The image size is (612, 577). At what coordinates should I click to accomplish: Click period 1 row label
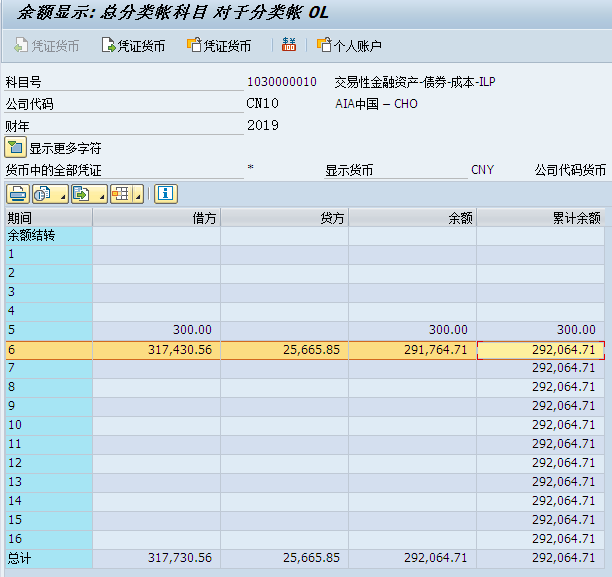[49, 254]
